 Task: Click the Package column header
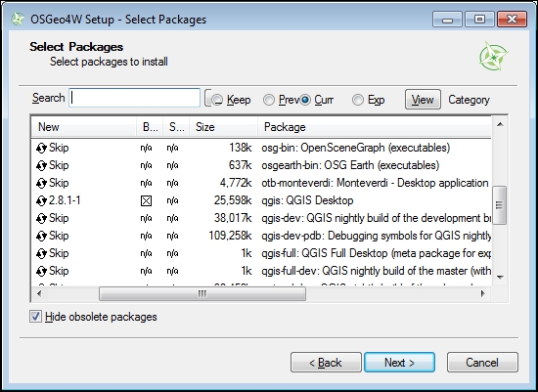tap(375, 127)
